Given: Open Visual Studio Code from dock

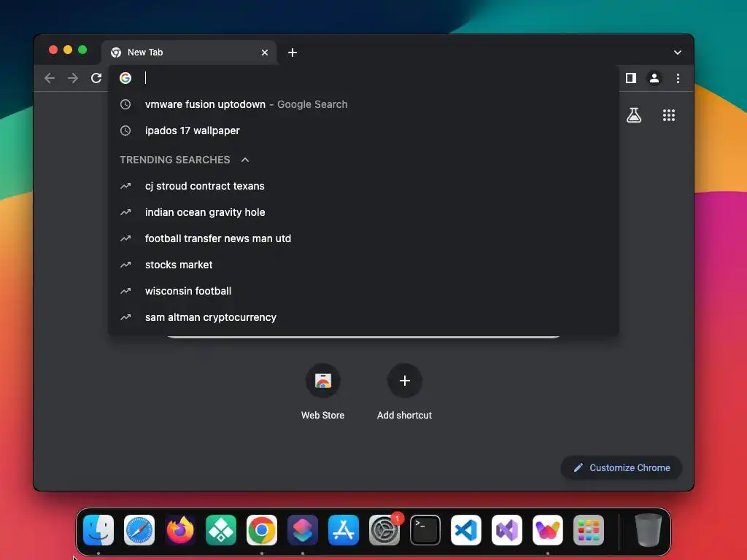Looking at the screenshot, I should click(x=466, y=530).
